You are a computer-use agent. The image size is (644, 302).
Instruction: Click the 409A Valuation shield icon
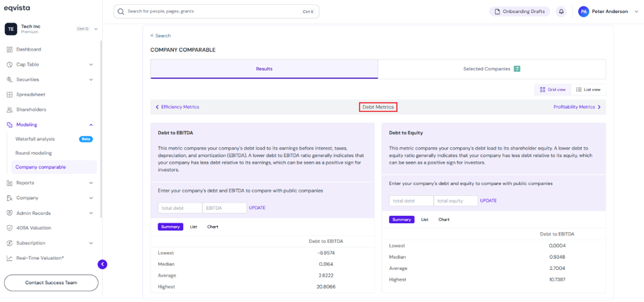pyautogui.click(x=10, y=228)
